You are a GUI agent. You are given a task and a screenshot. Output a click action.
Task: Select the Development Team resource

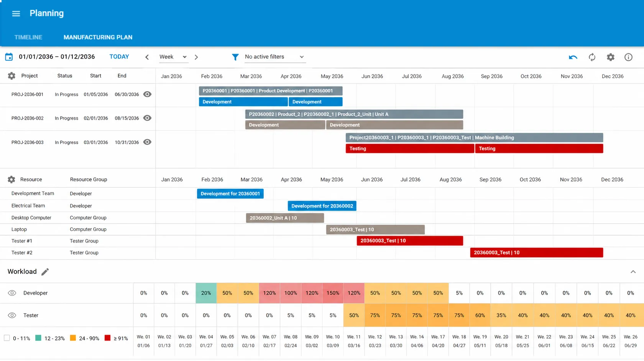33,193
